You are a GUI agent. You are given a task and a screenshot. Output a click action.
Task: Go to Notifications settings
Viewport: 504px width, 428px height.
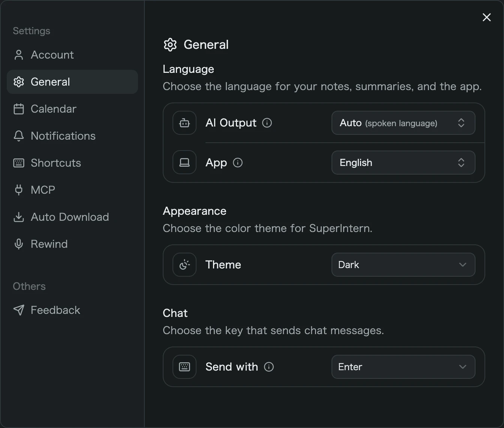pos(72,136)
